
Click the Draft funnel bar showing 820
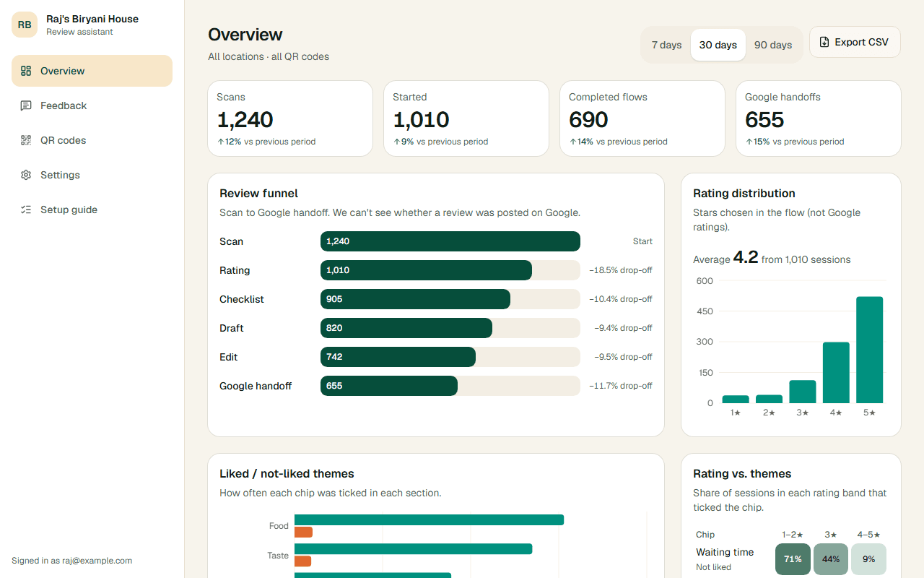pyautogui.click(x=406, y=328)
